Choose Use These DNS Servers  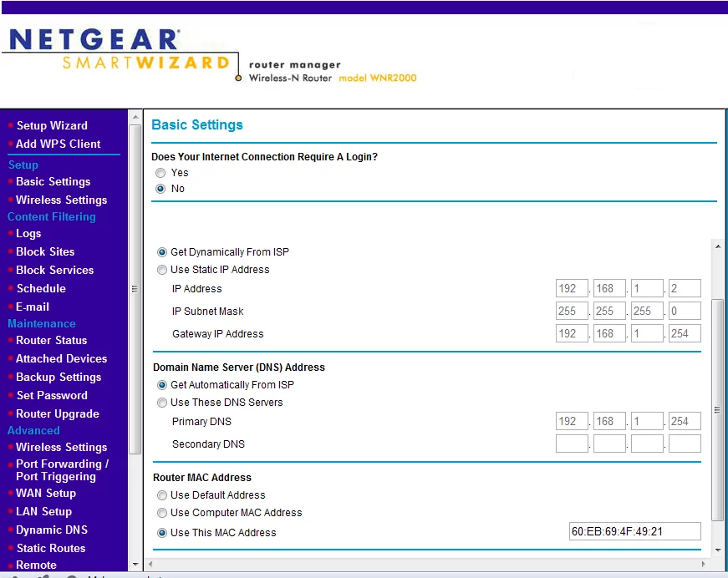point(162,403)
